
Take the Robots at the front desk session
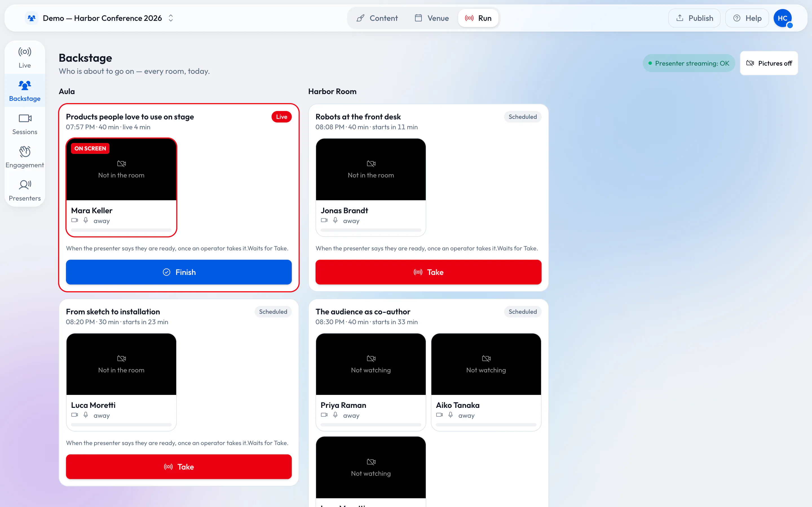428,272
